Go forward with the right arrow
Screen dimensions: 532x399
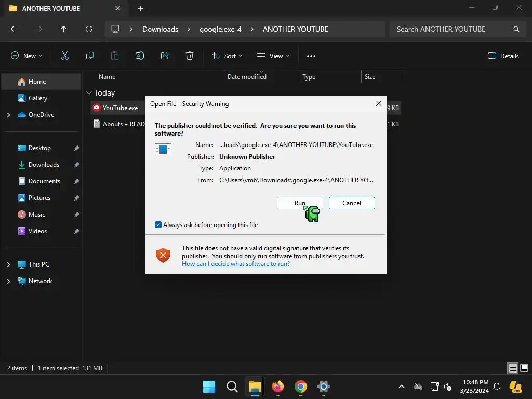click(39, 29)
